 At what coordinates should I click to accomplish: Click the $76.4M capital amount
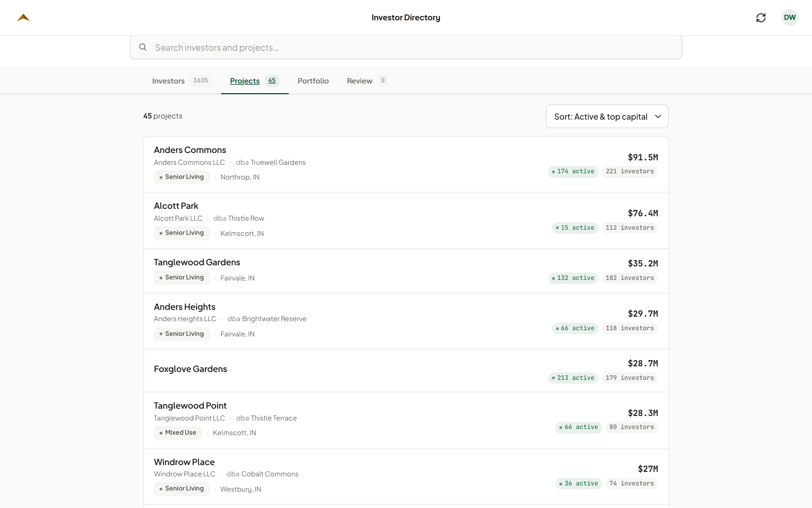(643, 213)
